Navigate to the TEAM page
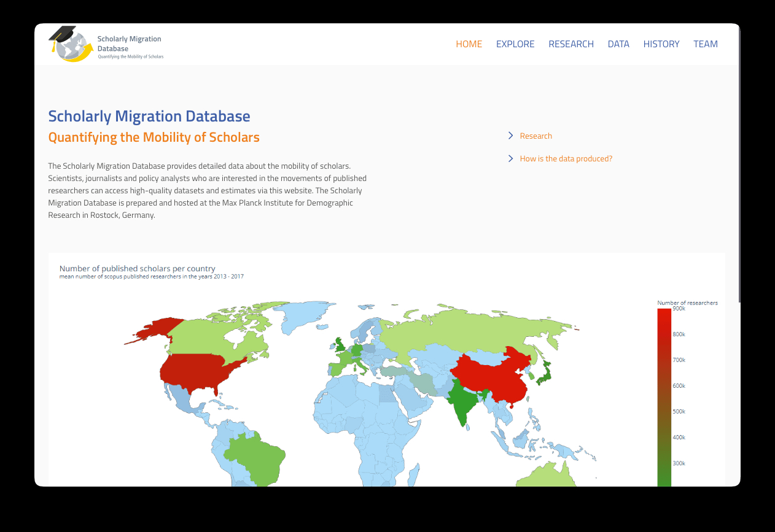775x532 pixels. [x=705, y=44]
